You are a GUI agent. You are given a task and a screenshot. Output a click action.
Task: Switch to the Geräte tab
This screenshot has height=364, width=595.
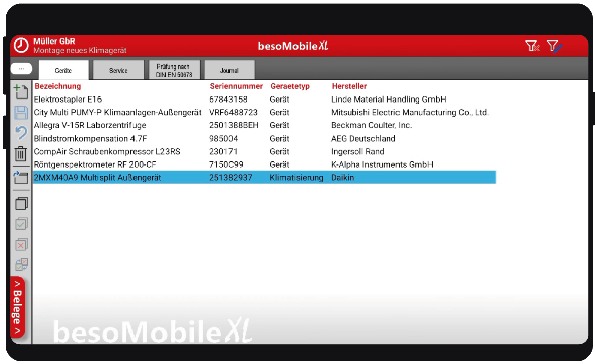[63, 70]
